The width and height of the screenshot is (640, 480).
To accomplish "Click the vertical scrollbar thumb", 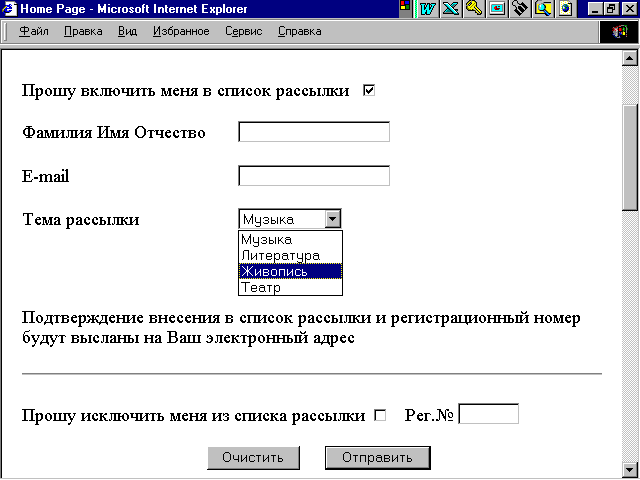I will (629, 158).
